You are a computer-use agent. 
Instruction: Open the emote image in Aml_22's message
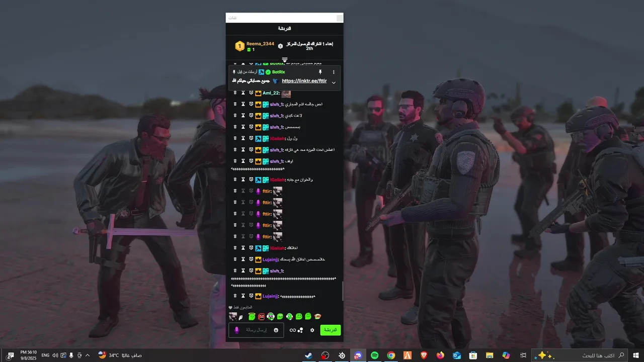(286, 94)
